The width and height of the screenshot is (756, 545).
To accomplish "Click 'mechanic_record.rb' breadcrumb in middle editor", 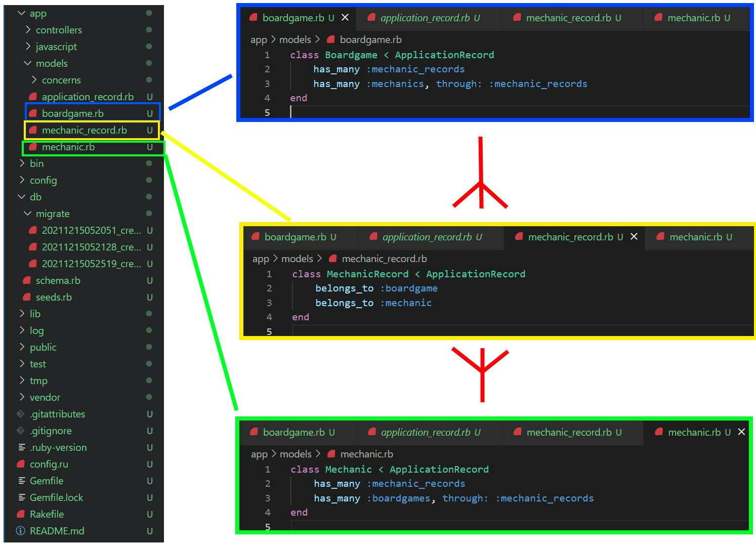I will click(385, 259).
